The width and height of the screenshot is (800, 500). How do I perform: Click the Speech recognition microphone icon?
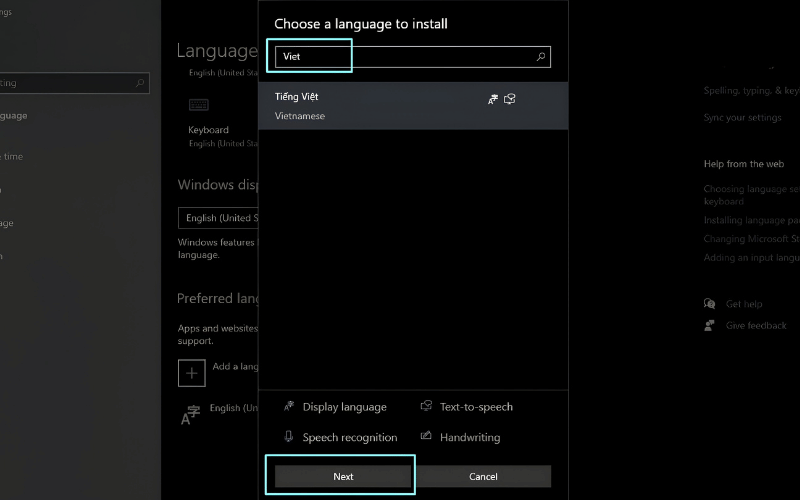[289, 437]
